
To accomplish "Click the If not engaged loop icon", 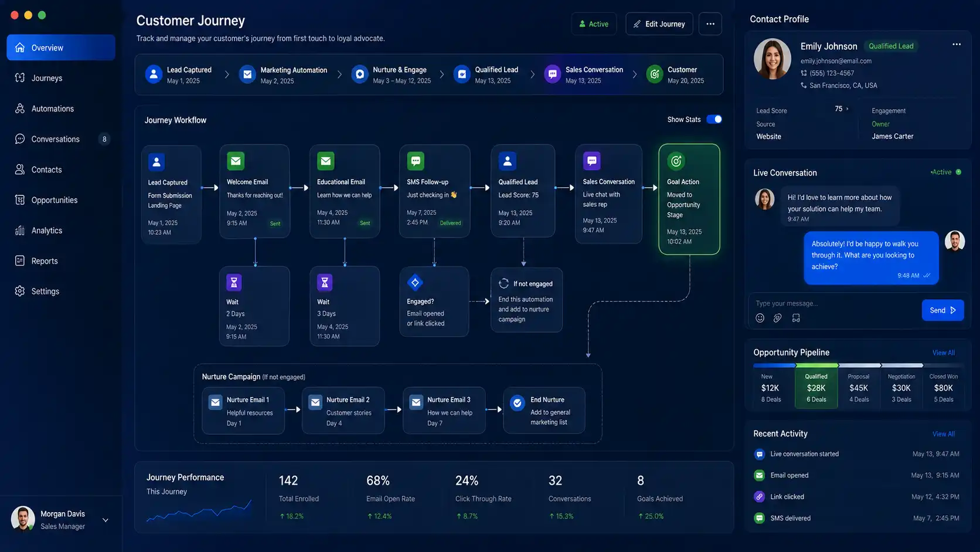I will tap(503, 283).
